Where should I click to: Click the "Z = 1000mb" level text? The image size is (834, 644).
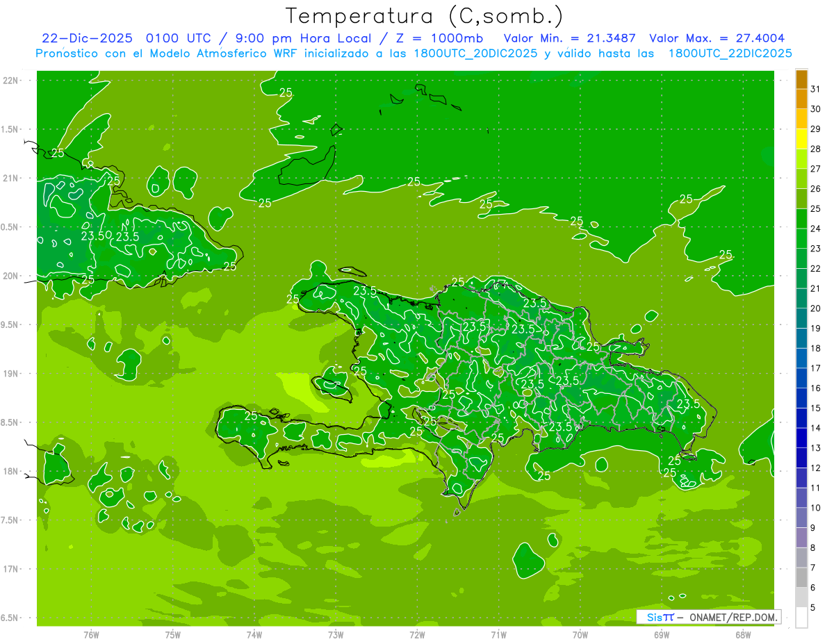point(438,38)
